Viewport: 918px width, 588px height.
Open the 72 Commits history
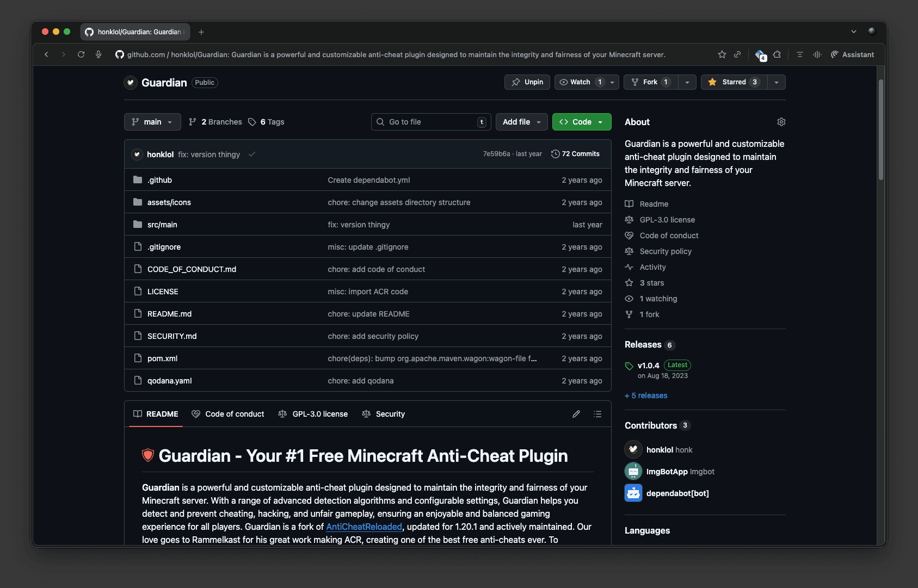point(575,154)
